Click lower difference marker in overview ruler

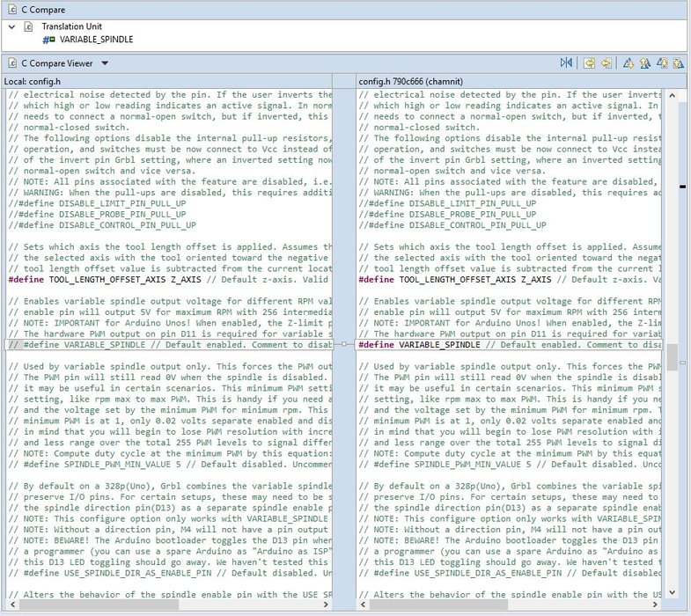(x=682, y=363)
